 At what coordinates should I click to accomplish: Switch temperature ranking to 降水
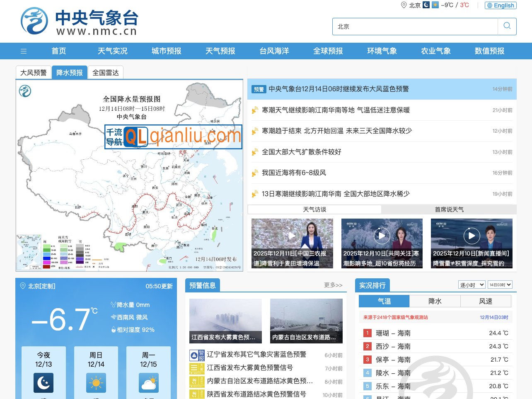[x=435, y=301]
